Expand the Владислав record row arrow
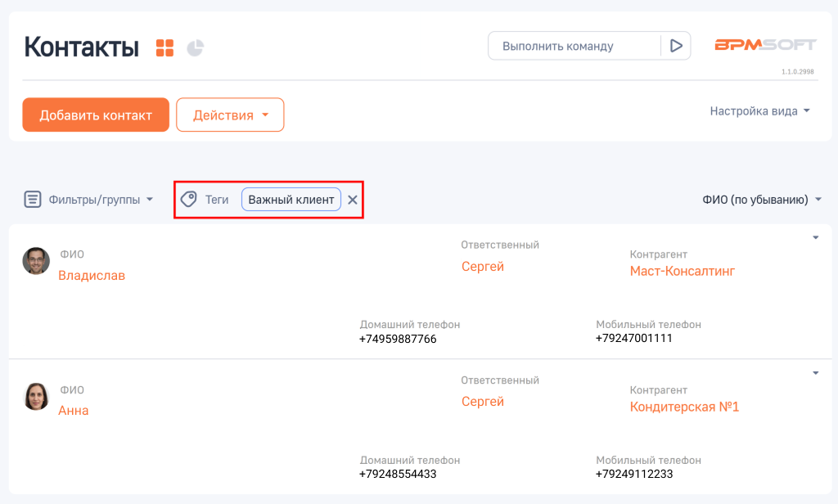The image size is (838, 504). 815,238
